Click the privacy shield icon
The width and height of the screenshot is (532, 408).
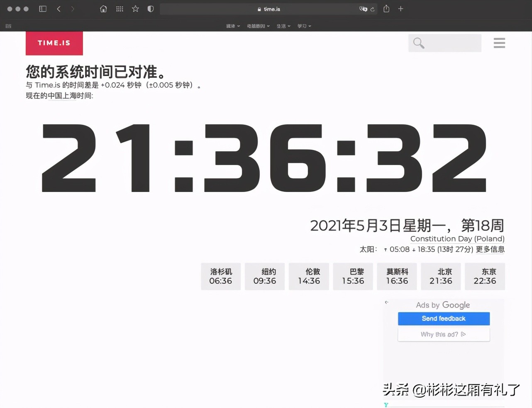pyautogui.click(x=150, y=9)
